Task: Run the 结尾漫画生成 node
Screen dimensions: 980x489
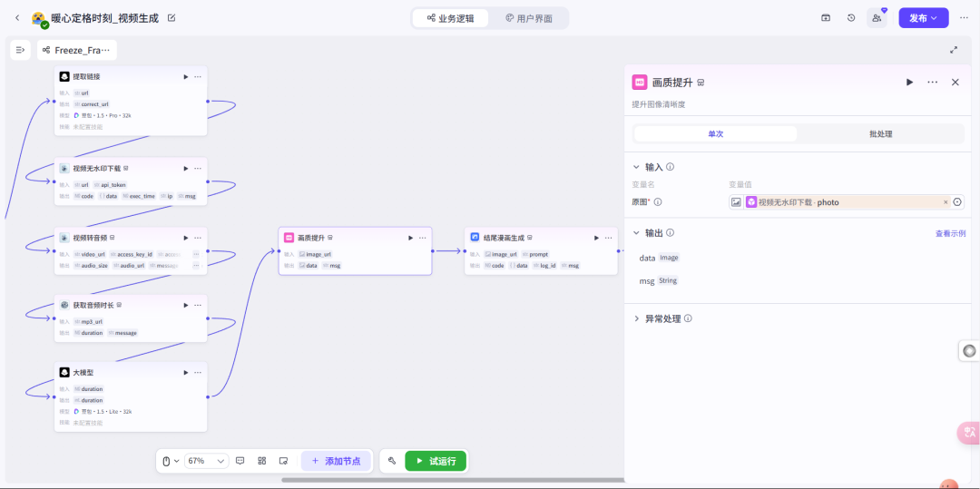Action: pyautogui.click(x=597, y=238)
